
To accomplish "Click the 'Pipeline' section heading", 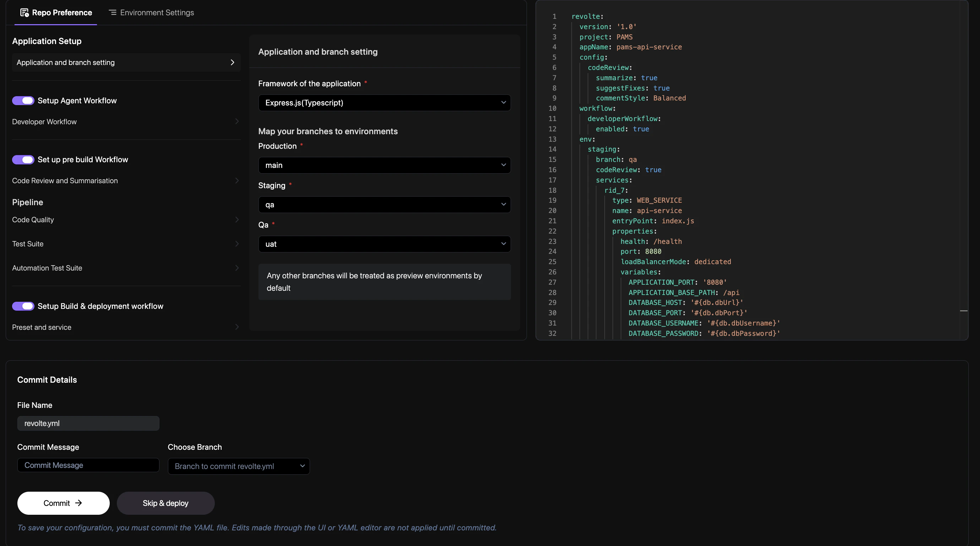I will 27,202.
